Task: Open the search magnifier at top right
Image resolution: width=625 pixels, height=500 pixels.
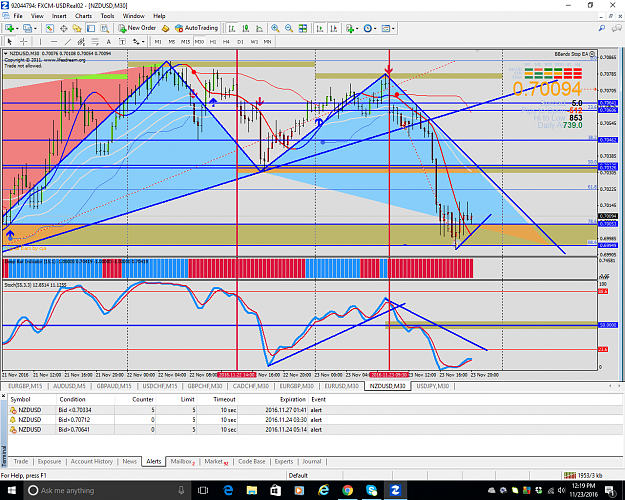Action: tap(602, 28)
